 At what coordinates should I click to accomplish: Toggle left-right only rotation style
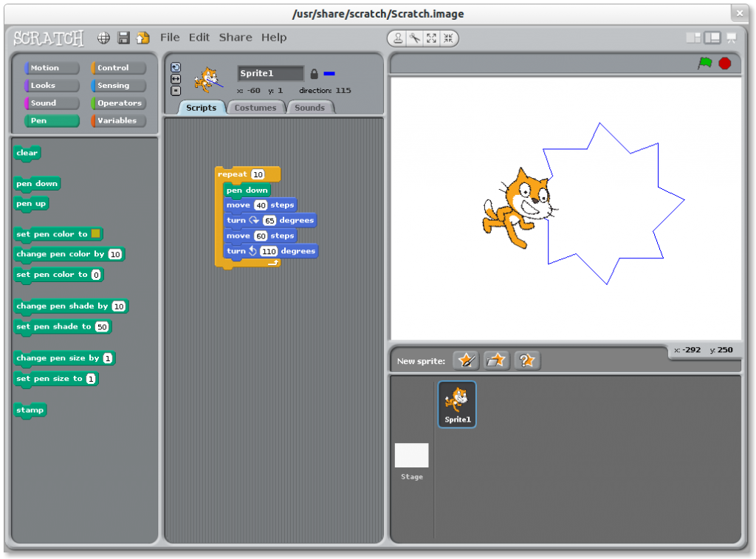tap(176, 79)
